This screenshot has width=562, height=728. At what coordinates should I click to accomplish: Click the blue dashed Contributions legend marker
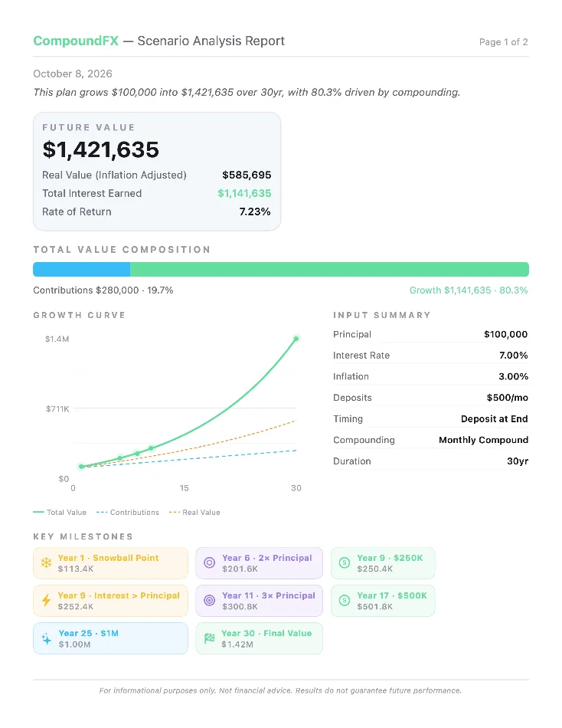pyautogui.click(x=102, y=513)
